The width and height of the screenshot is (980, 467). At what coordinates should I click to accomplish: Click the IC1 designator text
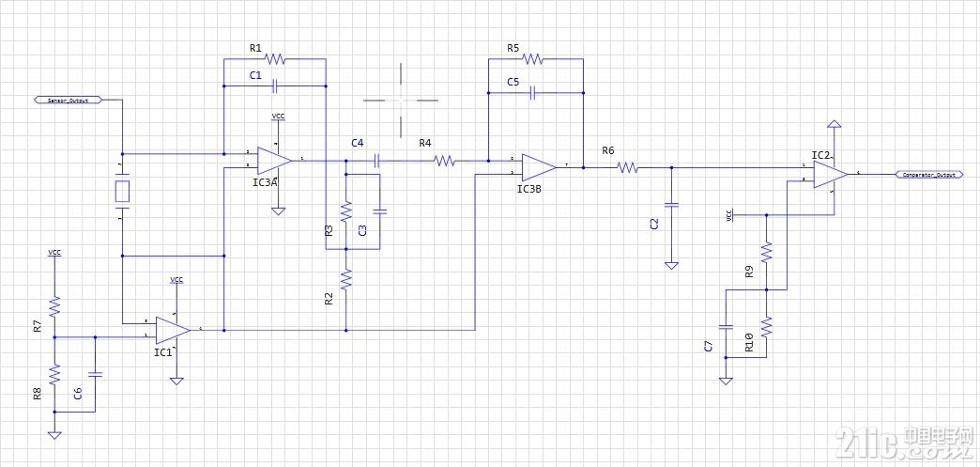[x=163, y=352]
